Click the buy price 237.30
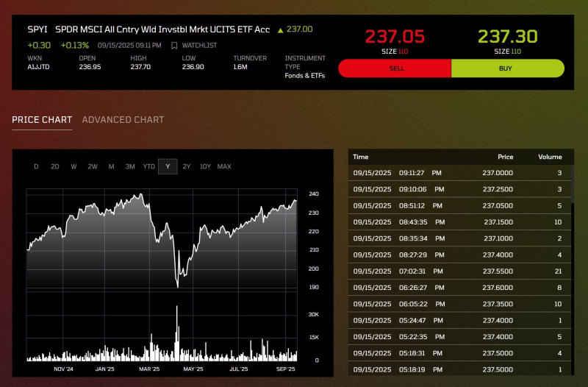The image size is (588, 387). point(508,36)
